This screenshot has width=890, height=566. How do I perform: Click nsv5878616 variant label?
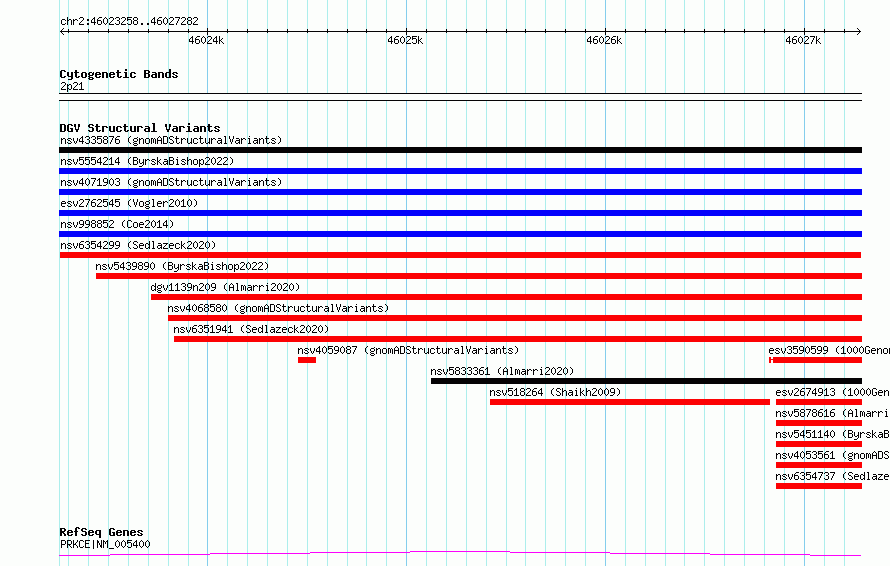click(x=832, y=413)
